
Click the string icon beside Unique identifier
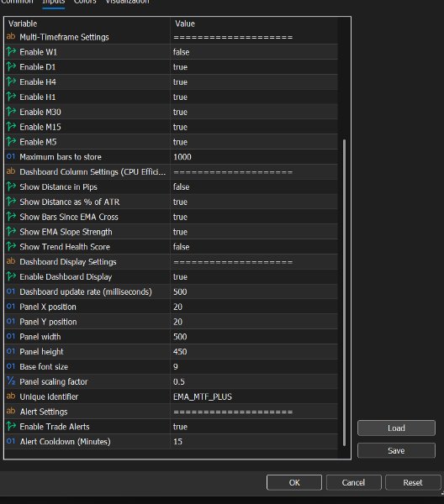11,396
